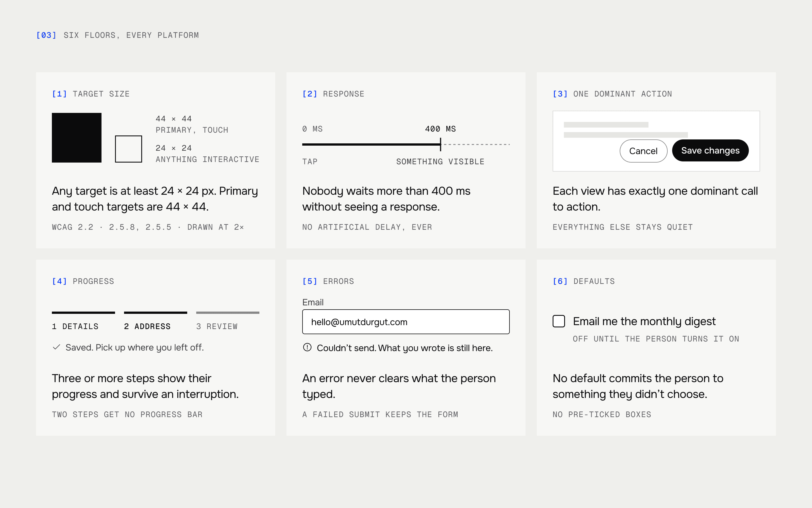Screen dimensions: 812x508
Task: Click the '[4] PROGRESS' label
Action: (83, 282)
